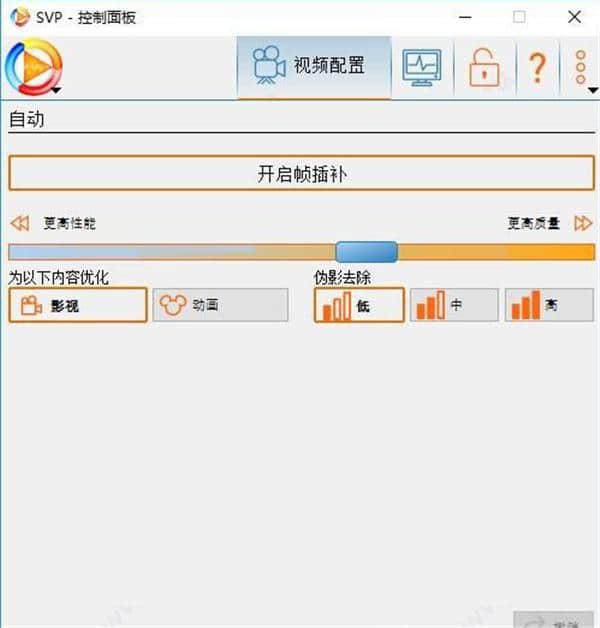Click the 自动 profile name field
The height and width of the screenshot is (628, 600).
tap(302, 120)
